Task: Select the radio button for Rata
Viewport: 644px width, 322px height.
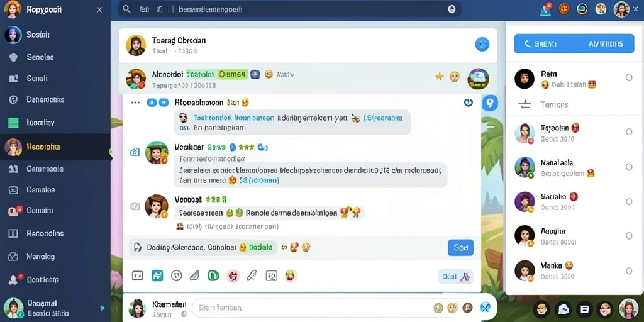Action: 629,77
